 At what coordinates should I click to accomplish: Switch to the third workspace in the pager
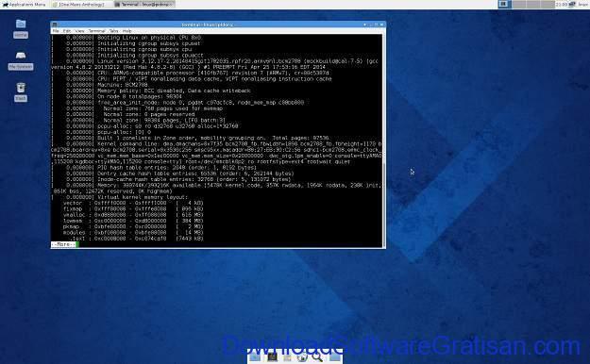pyautogui.click(x=533, y=4)
